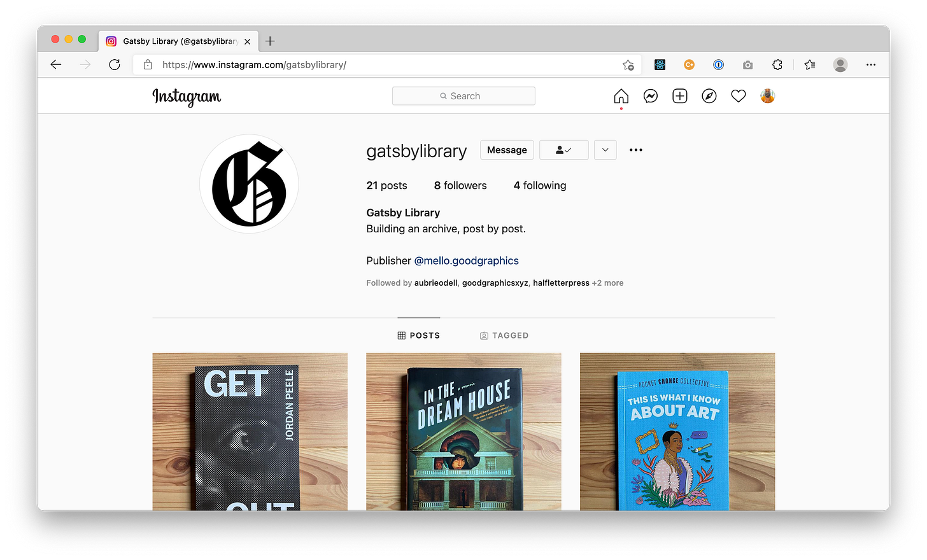The width and height of the screenshot is (927, 560).
Task: Open the 1Password extension
Action: pyautogui.click(x=718, y=65)
